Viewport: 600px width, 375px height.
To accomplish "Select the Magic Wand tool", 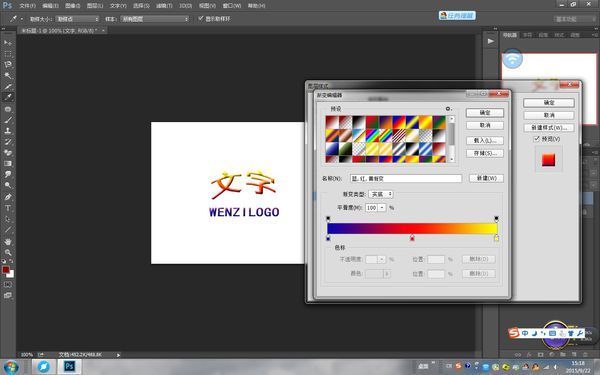I will [8, 75].
